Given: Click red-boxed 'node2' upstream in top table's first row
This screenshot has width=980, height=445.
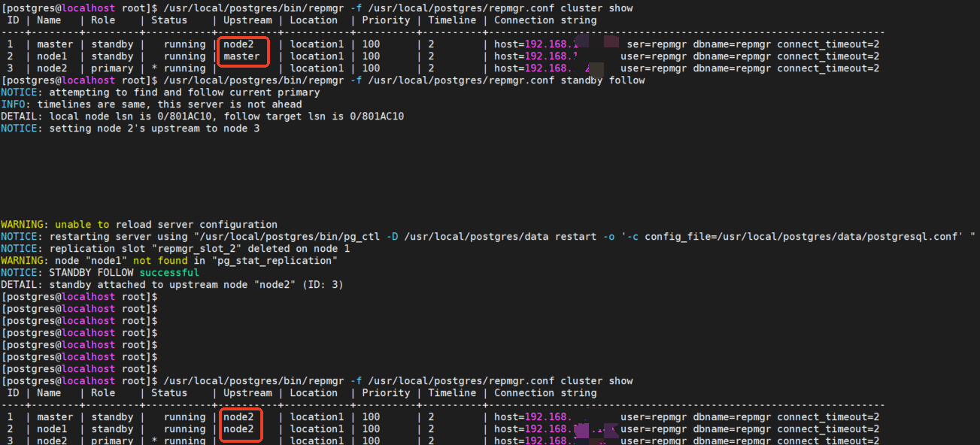Looking at the screenshot, I should point(238,44).
